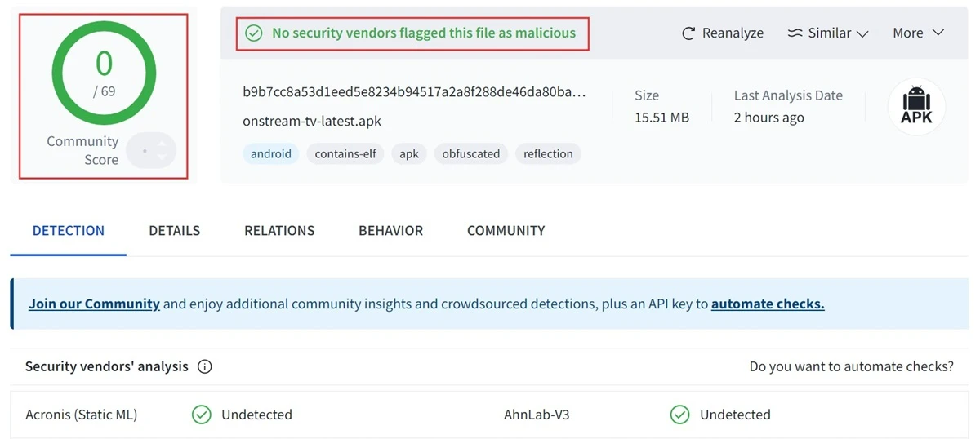Click the Android APK file type icon

[x=916, y=107]
